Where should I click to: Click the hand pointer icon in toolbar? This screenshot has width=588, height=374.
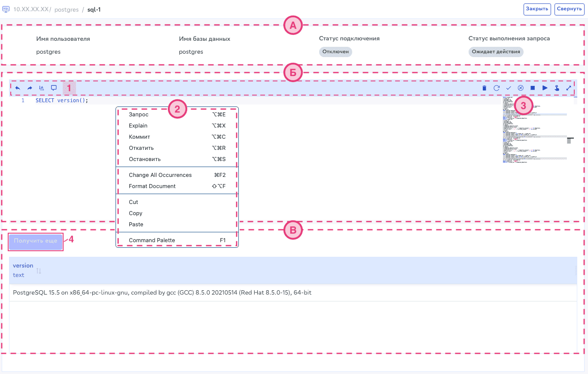[557, 88]
